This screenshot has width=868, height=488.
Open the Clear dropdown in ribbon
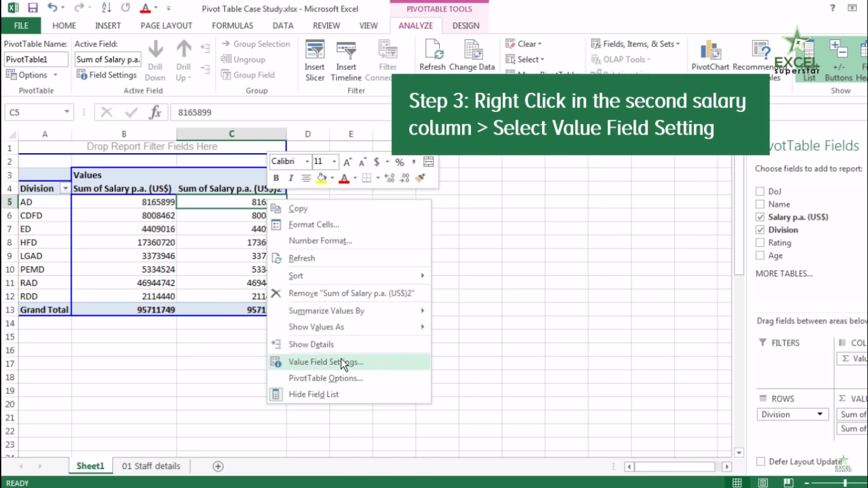pos(524,44)
